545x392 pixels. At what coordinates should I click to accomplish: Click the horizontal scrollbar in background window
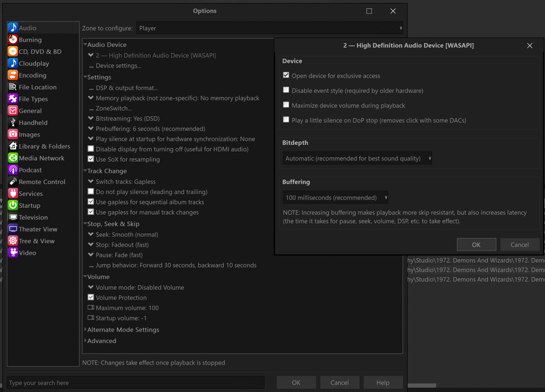421,385
